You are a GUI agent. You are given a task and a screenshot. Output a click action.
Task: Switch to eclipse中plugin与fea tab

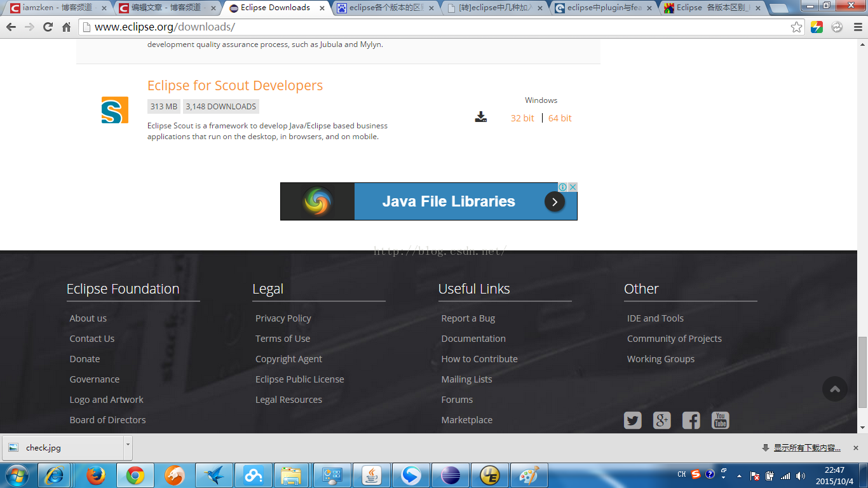pyautogui.click(x=604, y=8)
